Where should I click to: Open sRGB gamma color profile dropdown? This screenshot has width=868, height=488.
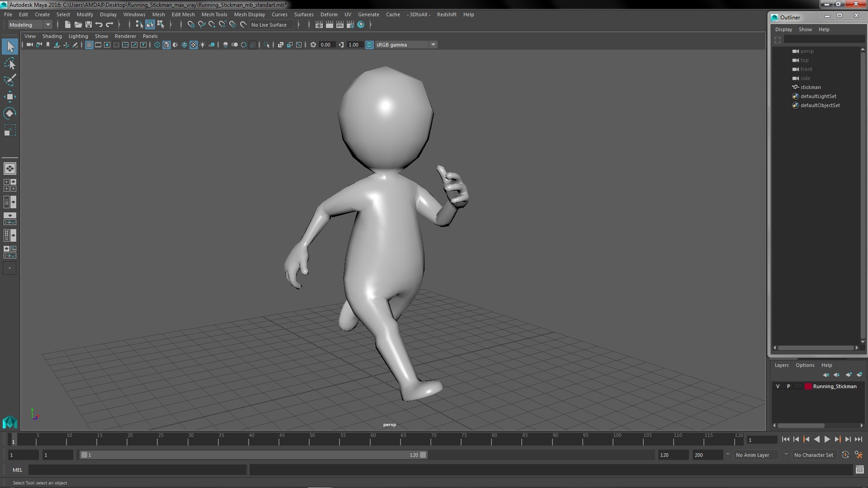tap(434, 44)
